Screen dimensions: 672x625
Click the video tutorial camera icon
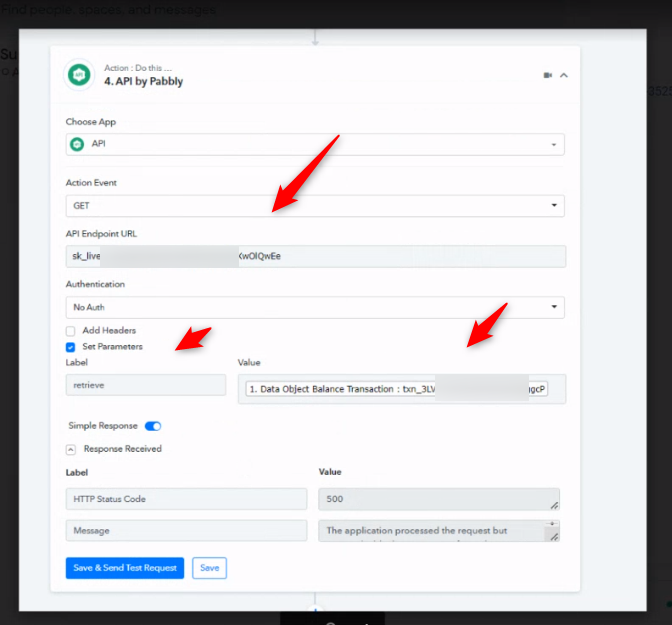[x=548, y=75]
